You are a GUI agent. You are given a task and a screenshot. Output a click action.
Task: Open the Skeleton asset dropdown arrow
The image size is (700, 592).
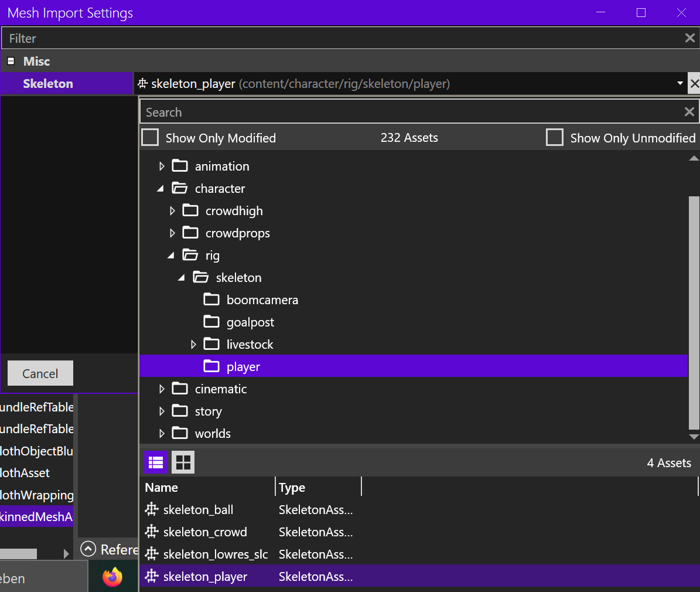click(x=679, y=84)
